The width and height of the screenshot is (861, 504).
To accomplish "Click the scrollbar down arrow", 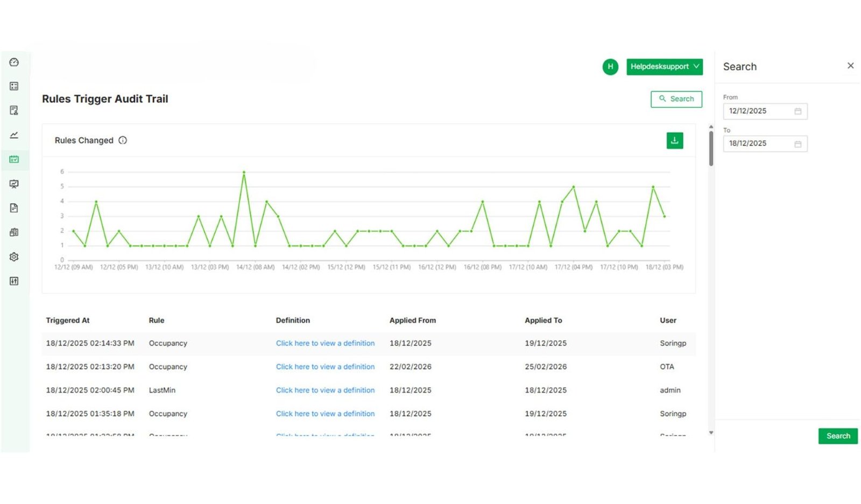I will (x=711, y=432).
